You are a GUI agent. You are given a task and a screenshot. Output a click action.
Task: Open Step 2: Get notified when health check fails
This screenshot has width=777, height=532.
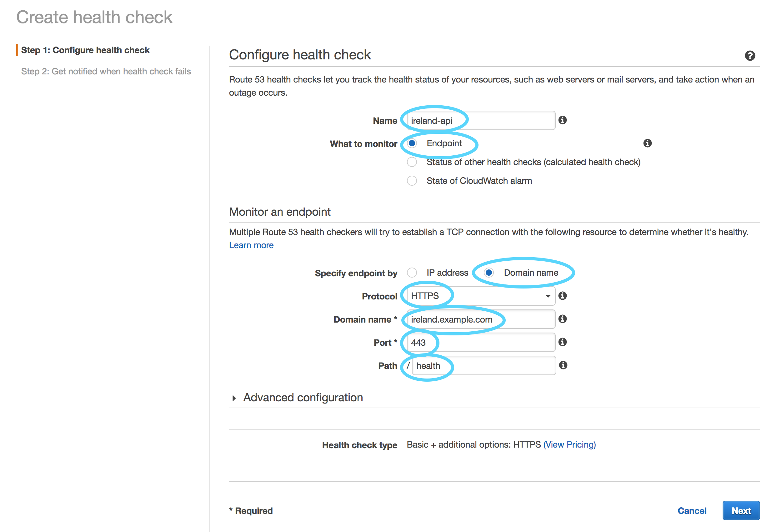[106, 72]
